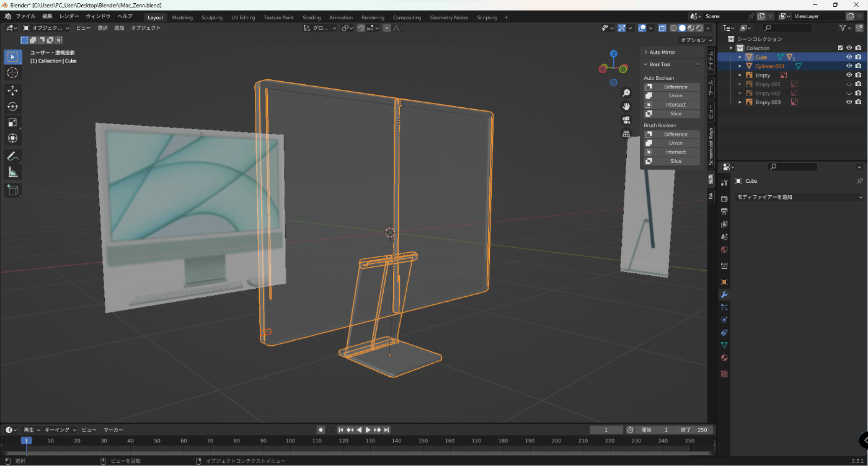Viewport: 868px width, 466px height.
Task: Open the Object Constraints properties tab
Action: 724,333
